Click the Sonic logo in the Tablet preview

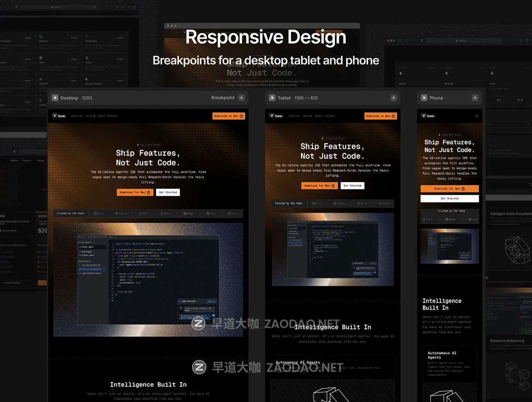(x=276, y=116)
